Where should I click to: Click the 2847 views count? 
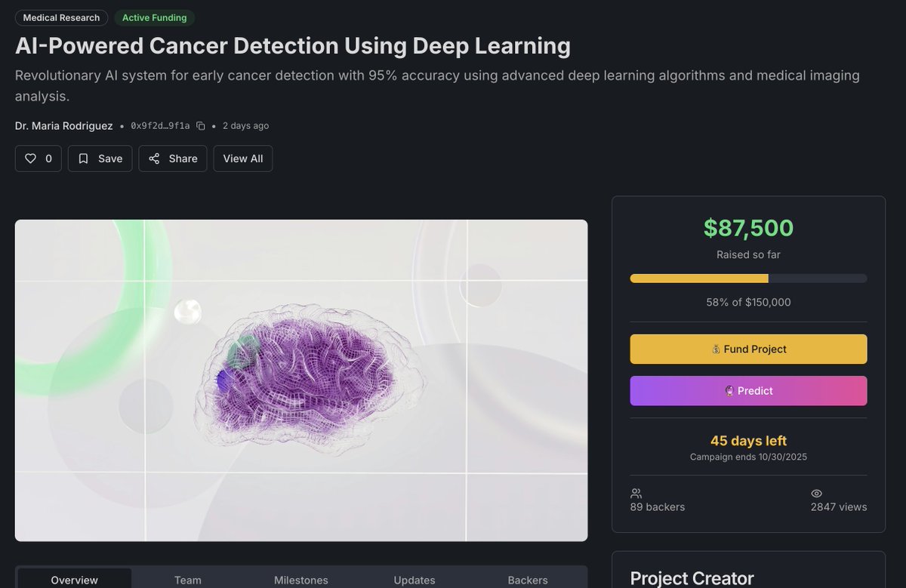pos(839,507)
